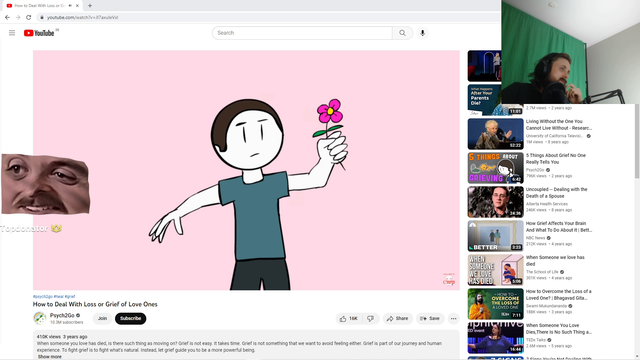This screenshot has height=360, width=640.
Task: Go to the YouTube home logo
Action: point(39,33)
